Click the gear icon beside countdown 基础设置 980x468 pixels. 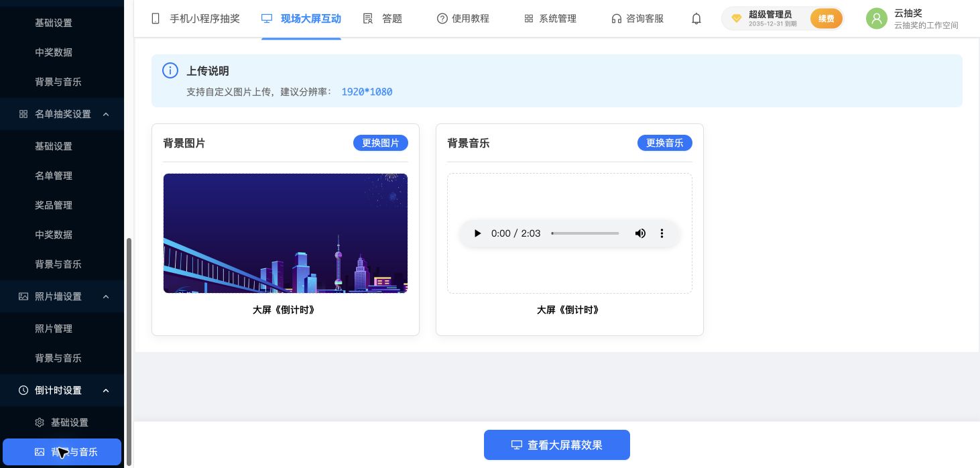(40, 422)
